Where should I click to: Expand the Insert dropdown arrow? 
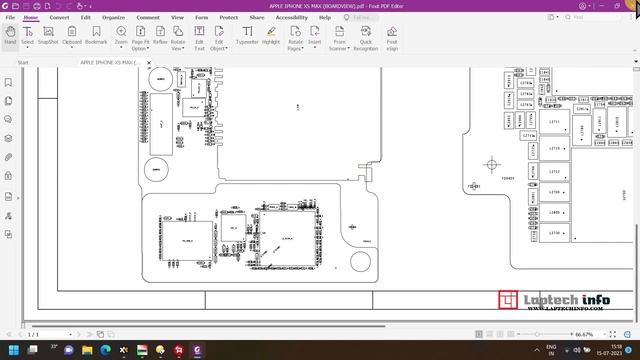point(315,48)
